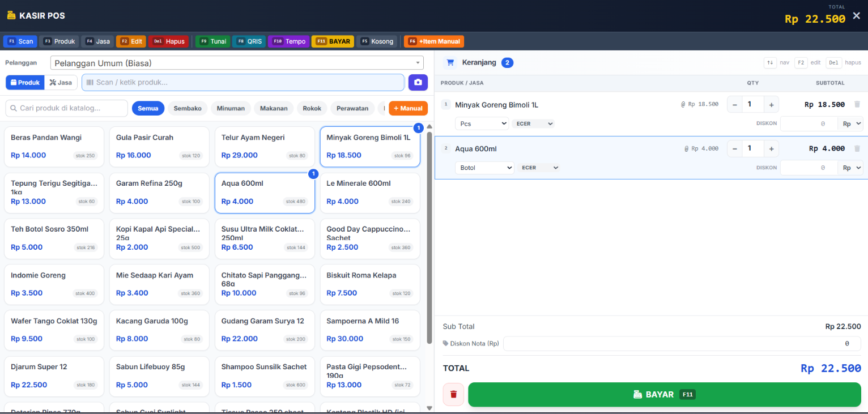This screenshot has width=868, height=414.
Task: Increase Minyak Goreng Bimoli quantity
Action: pyautogui.click(x=771, y=104)
